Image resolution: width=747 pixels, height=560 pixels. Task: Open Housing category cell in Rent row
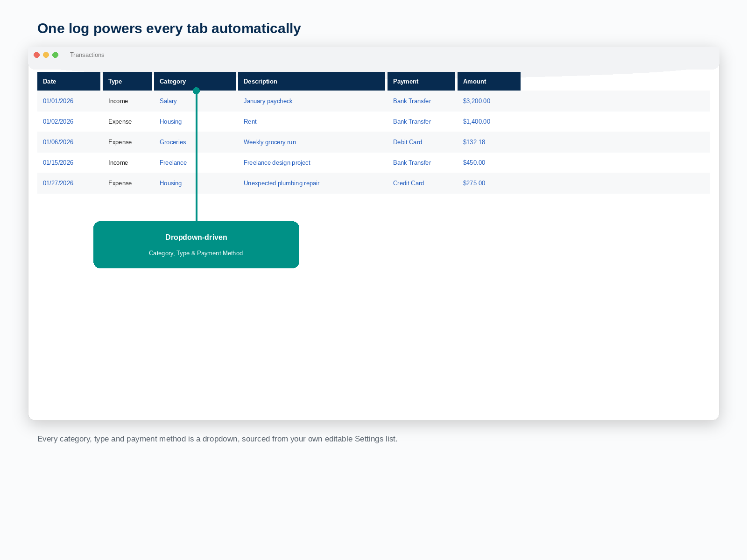[170, 122]
